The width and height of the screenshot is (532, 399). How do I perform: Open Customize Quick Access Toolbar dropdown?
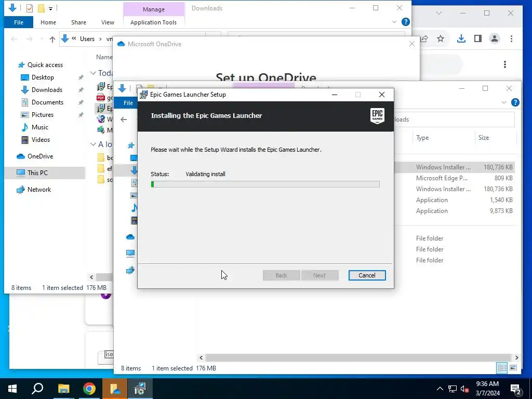pyautogui.click(x=50, y=8)
